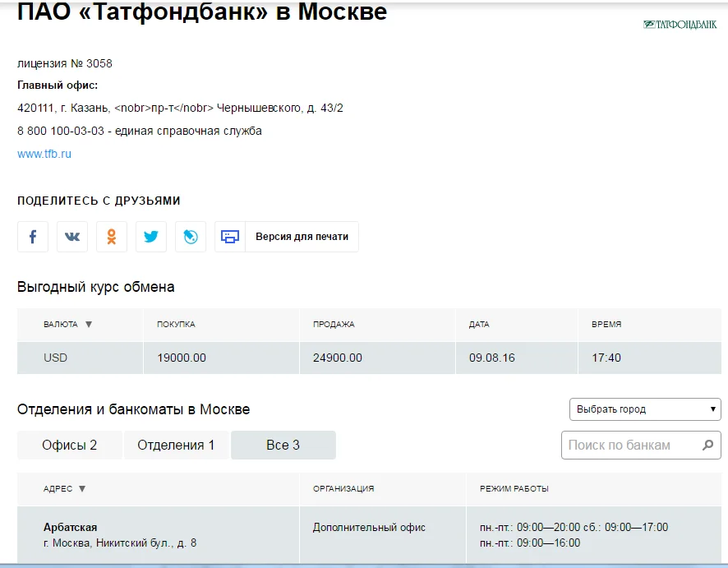Click the 'Покупка' column header
This screenshot has width=728, height=568.
tap(176, 325)
